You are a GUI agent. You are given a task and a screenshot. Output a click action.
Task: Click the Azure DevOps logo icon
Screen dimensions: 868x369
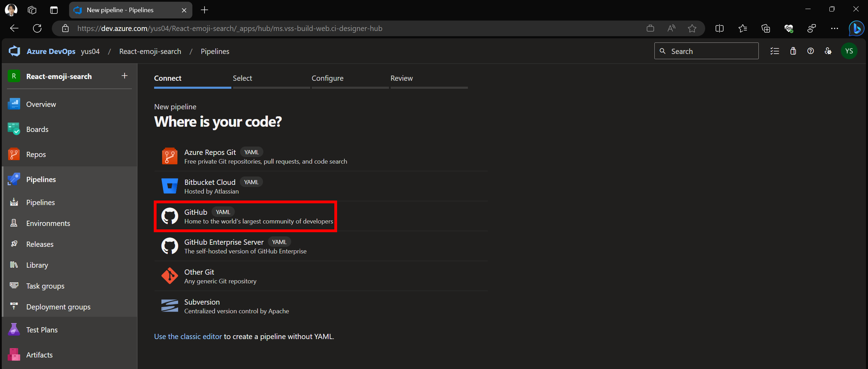[x=14, y=51]
